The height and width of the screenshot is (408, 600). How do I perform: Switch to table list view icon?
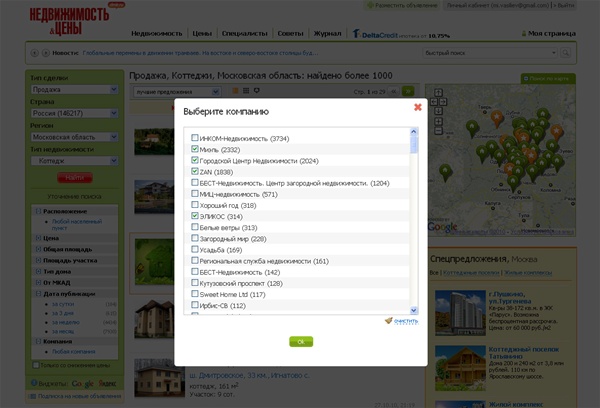pos(246,91)
